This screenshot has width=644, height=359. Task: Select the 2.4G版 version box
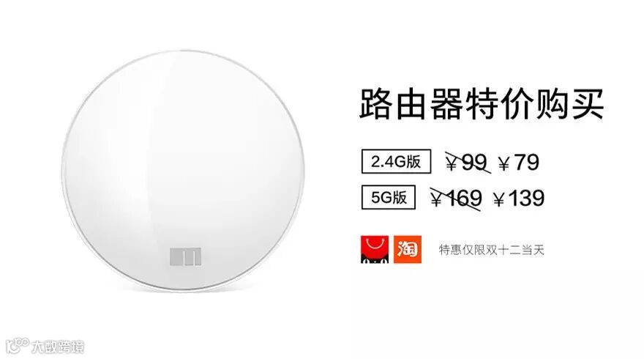(x=396, y=162)
